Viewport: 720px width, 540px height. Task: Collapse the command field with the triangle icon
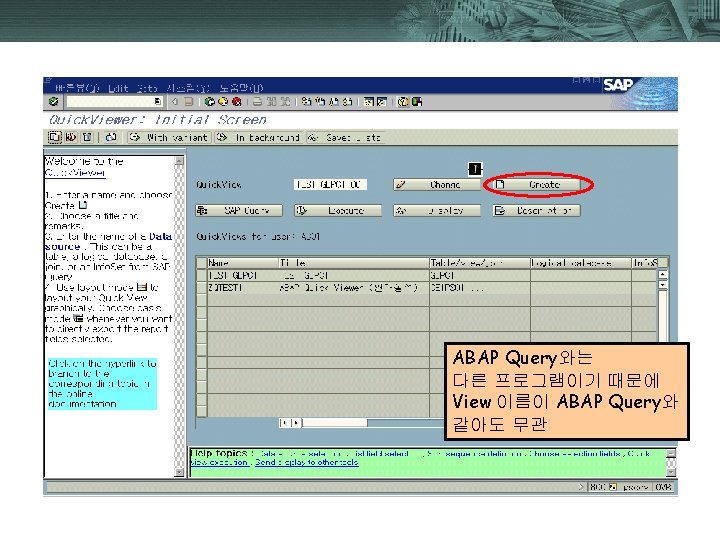(x=175, y=101)
